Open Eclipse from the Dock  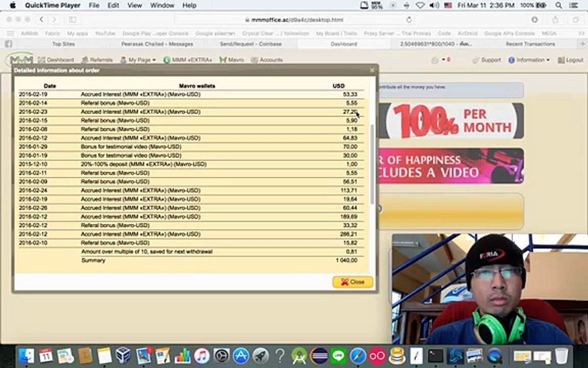tap(318, 356)
